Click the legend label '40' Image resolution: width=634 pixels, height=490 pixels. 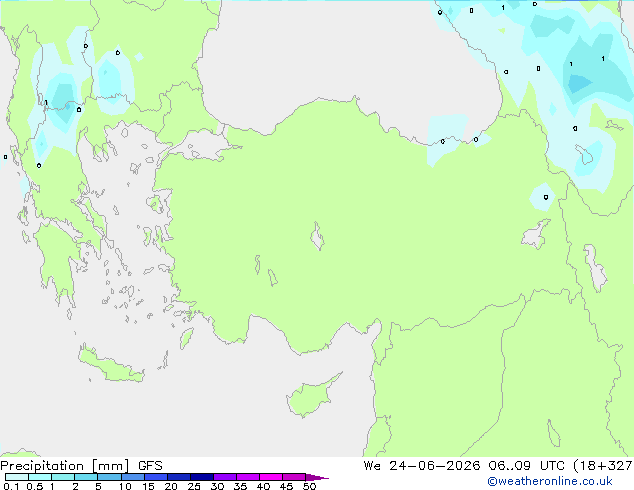pyautogui.click(x=263, y=486)
